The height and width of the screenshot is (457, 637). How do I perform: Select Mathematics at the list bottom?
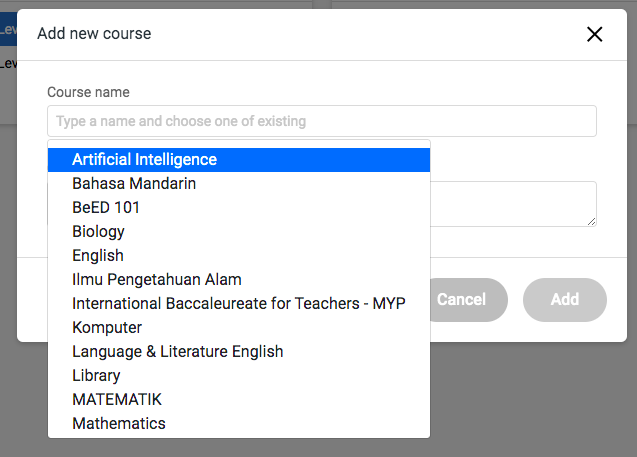tap(239, 423)
